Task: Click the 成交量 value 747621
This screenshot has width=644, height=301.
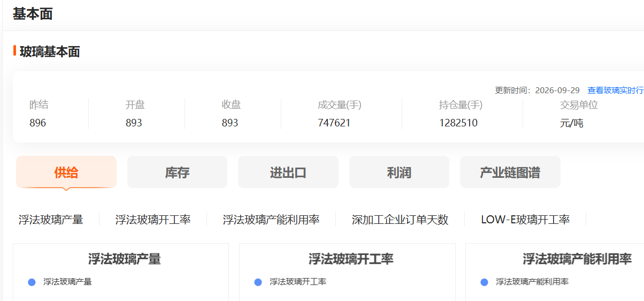Action: point(334,123)
